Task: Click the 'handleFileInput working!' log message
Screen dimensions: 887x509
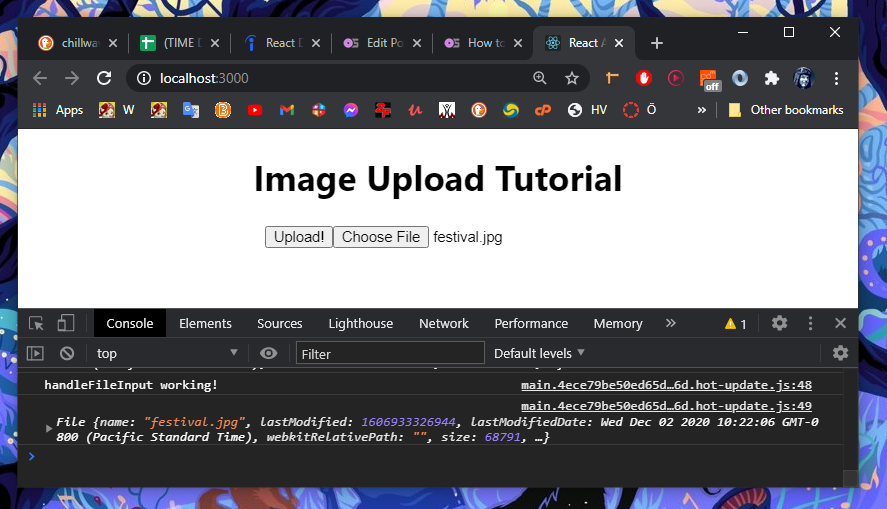Action: [131, 385]
